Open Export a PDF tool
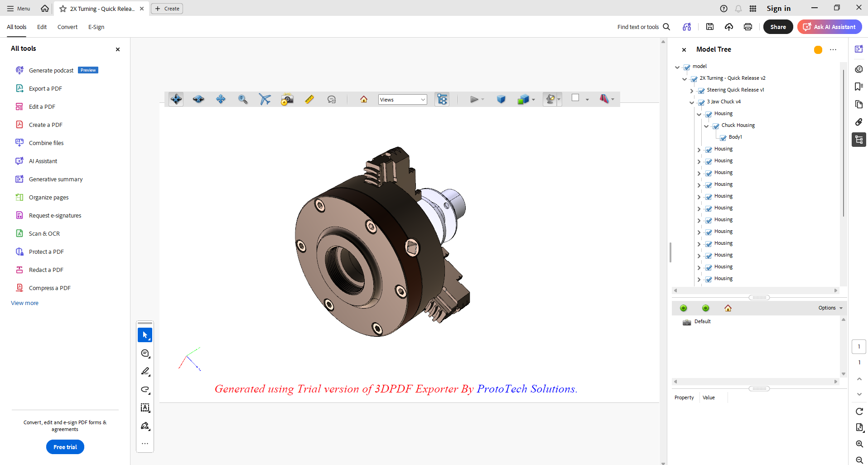This screenshot has height=465, width=868. point(45,88)
